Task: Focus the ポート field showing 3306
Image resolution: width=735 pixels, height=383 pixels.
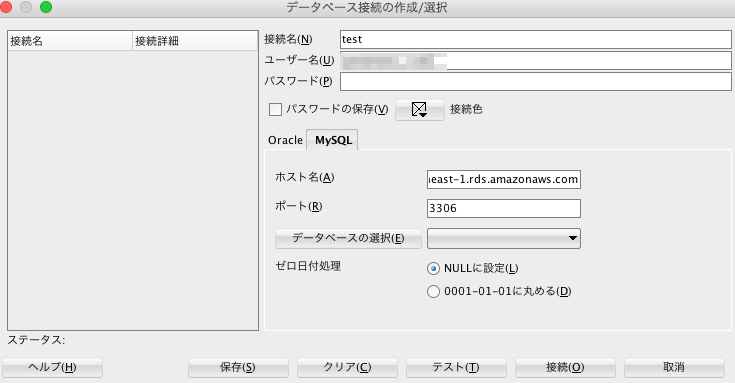Action: [x=504, y=209]
